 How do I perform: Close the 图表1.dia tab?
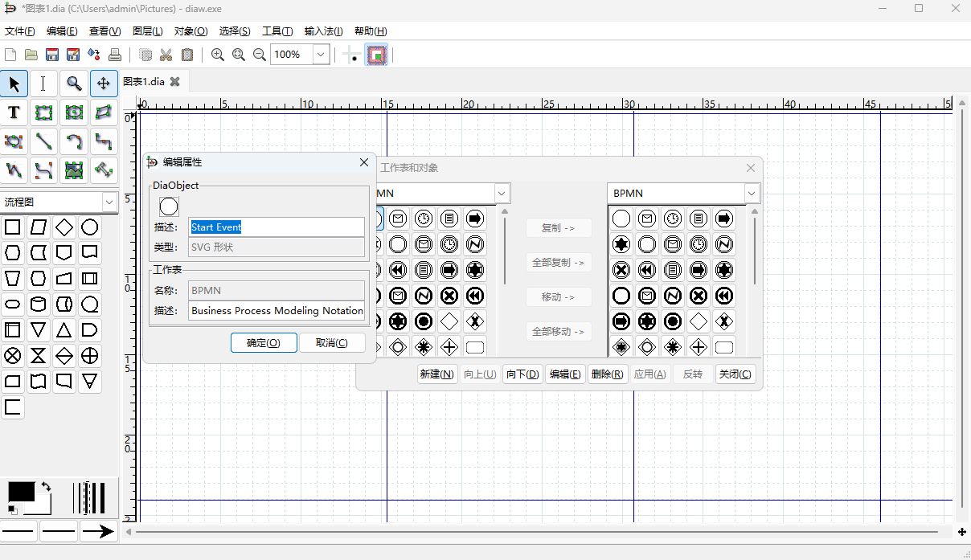(x=174, y=82)
